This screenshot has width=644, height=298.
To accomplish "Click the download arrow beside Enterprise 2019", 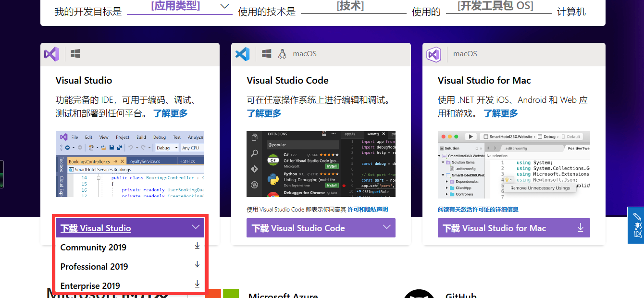I will [x=197, y=285].
